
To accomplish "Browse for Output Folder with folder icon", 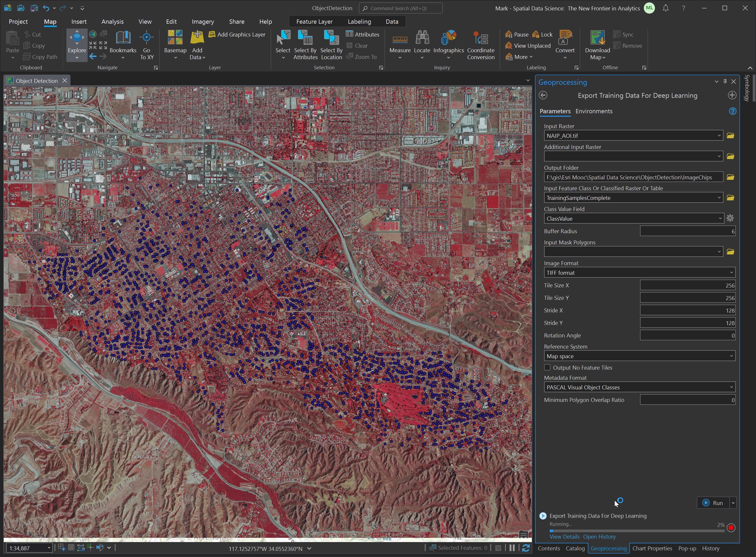I will (x=730, y=177).
